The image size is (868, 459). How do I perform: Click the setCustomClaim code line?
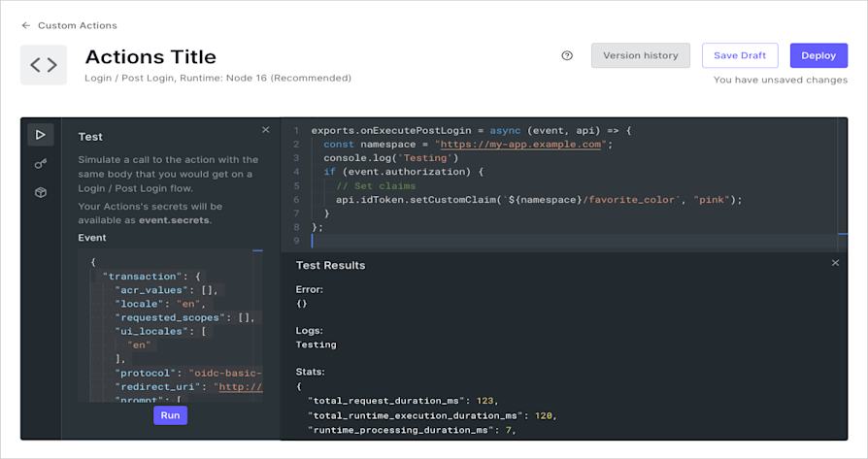539,200
